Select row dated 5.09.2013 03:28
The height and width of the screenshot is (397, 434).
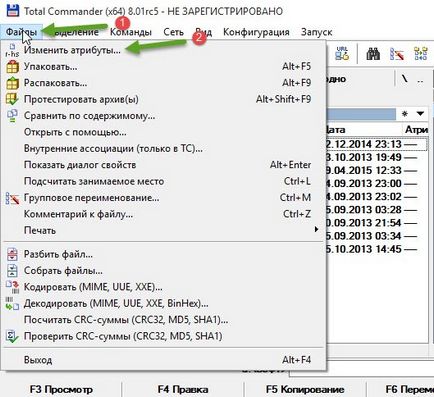(377, 210)
